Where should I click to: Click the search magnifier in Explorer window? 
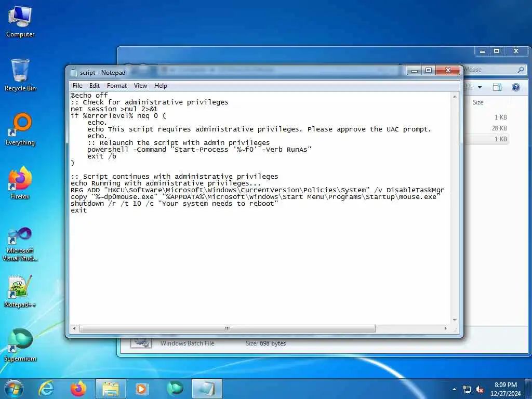pos(521,70)
